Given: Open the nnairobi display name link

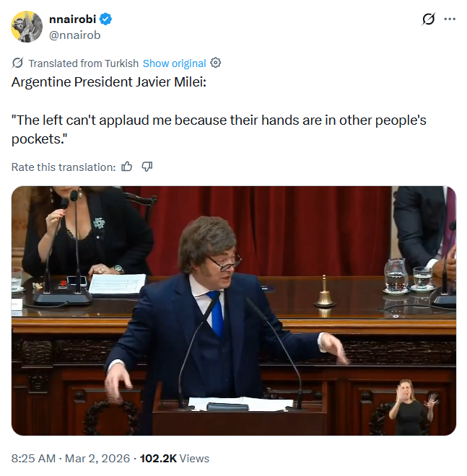Looking at the screenshot, I should tap(73, 19).
